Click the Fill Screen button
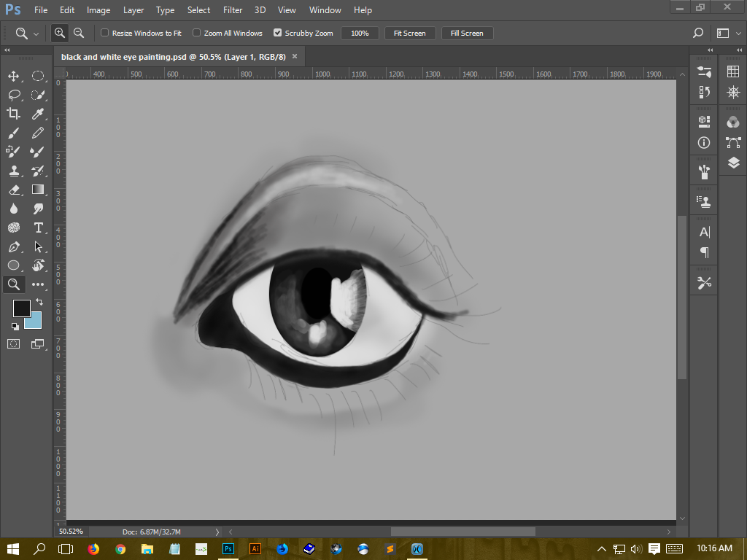Image resolution: width=747 pixels, height=560 pixels. click(x=467, y=33)
